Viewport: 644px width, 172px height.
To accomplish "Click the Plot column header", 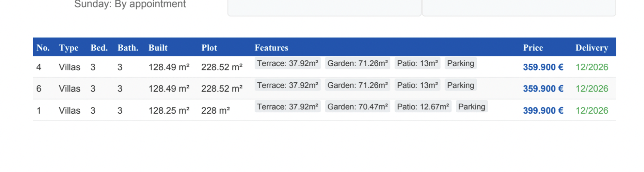I will click(209, 48).
